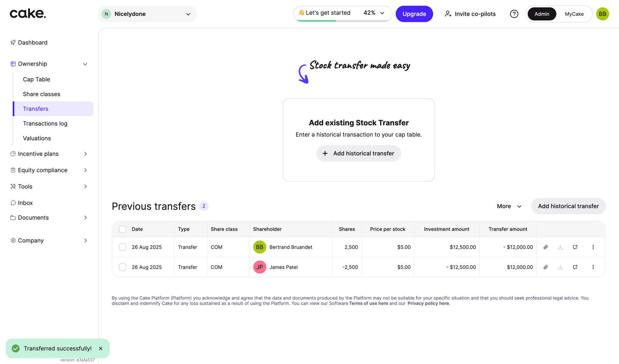Expand the More dropdown above transfers table
The height and width of the screenshot is (364, 619).
(x=509, y=206)
